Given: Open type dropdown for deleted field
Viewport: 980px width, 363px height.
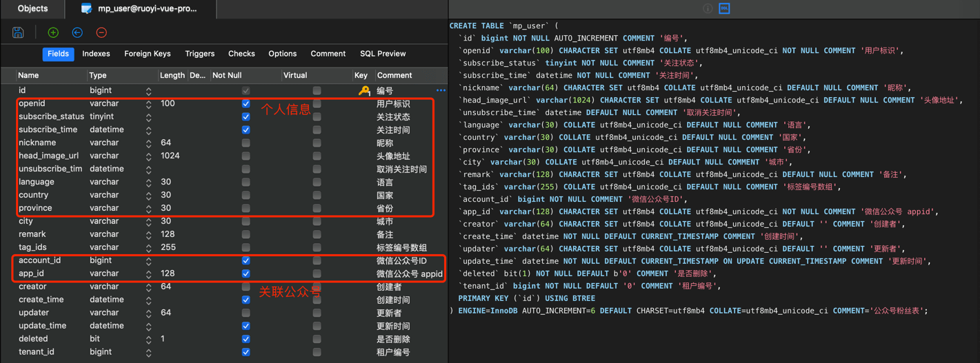Looking at the screenshot, I should pyautogui.click(x=148, y=340).
